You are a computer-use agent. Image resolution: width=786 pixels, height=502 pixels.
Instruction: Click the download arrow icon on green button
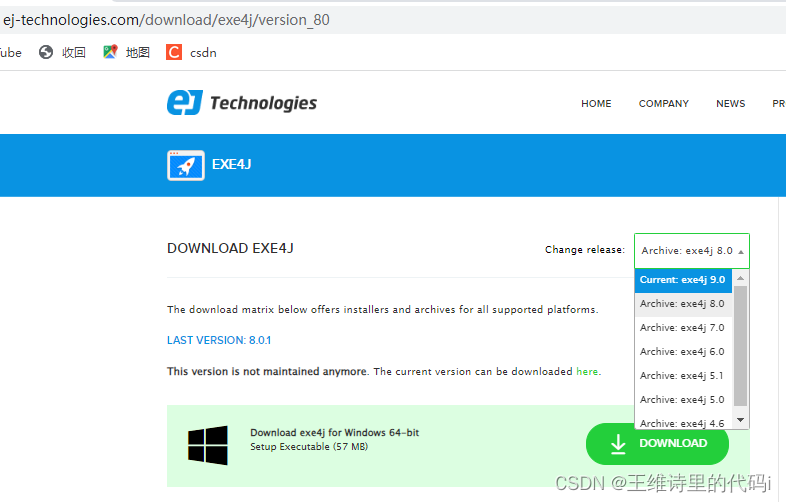[x=618, y=444]
